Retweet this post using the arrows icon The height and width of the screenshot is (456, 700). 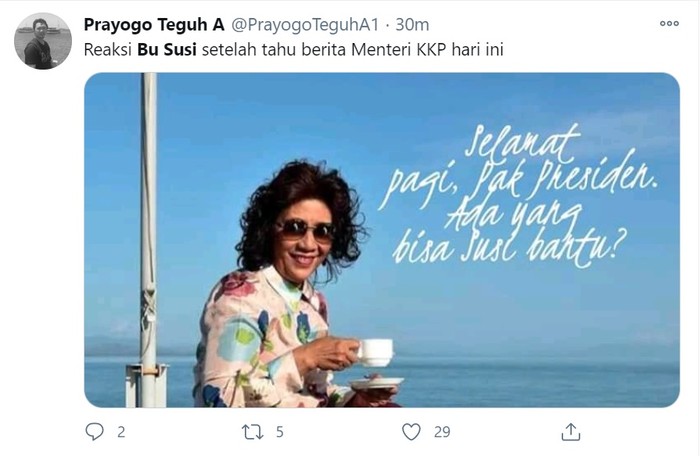tap(253, 432)
